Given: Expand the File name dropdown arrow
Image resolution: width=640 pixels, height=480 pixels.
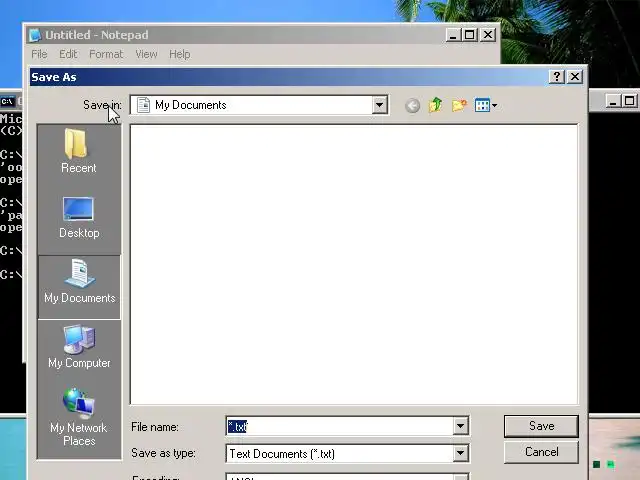Looking at the screenshot, I should [x=460, y=426].
